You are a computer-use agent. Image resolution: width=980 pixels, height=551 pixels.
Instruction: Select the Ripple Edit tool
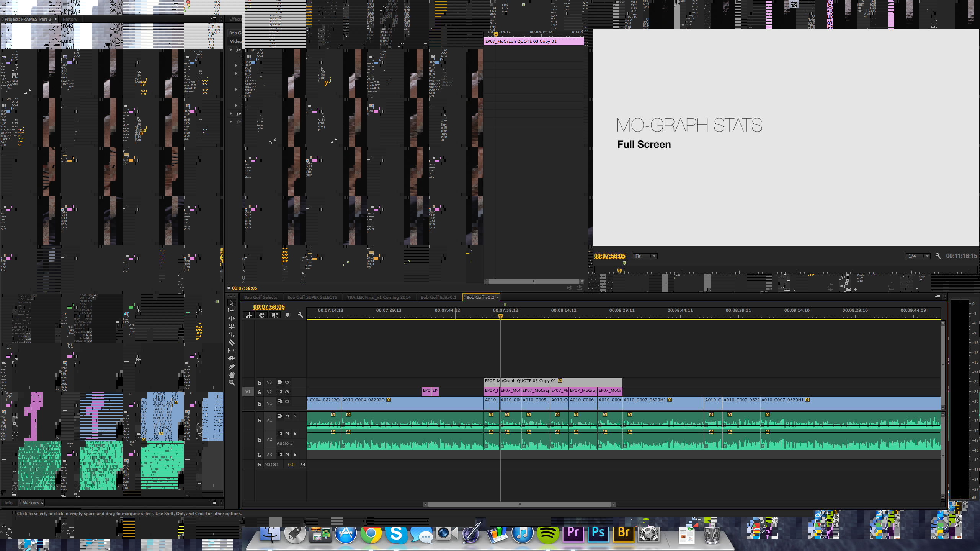[232, 318]
